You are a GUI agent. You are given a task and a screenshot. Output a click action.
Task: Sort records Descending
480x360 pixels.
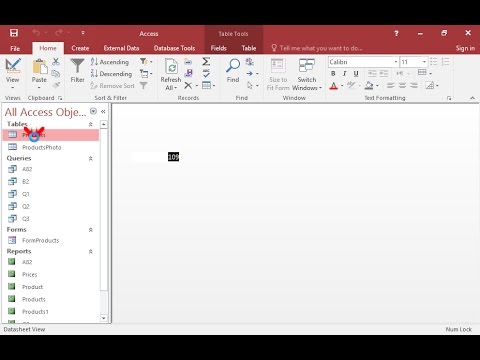click(x=111, y=74)
